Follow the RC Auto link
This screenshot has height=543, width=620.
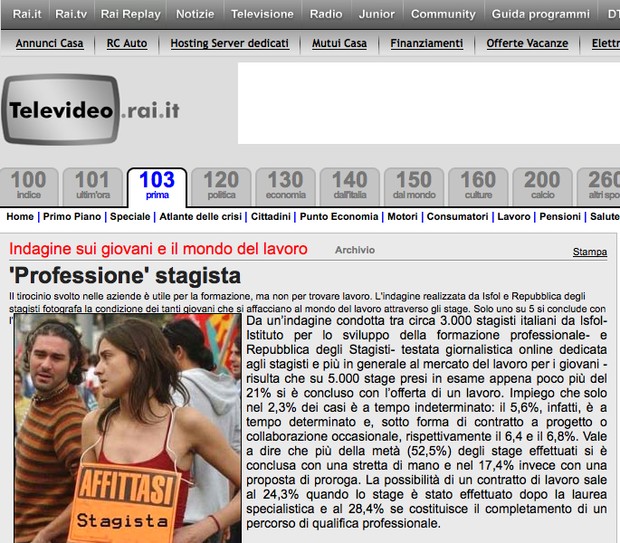[x=127, y=43]
